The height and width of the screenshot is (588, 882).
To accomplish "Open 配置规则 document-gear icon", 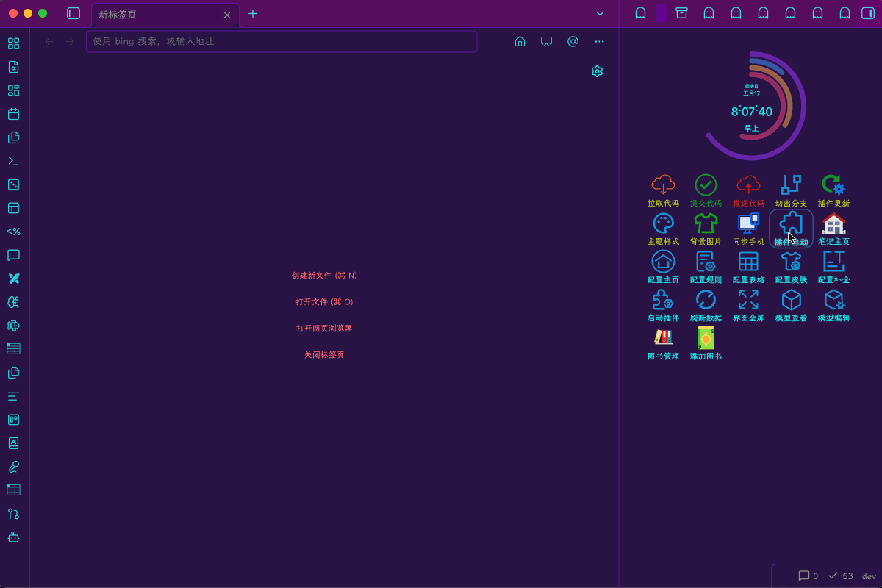I will click(x=706, y=261).
